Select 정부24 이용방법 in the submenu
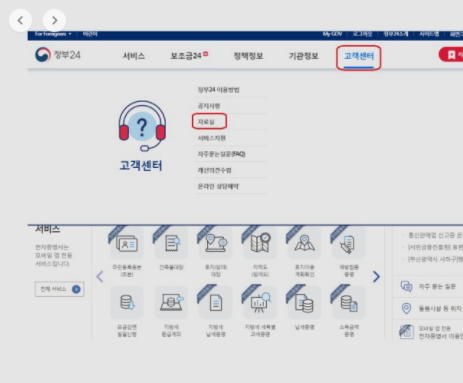Image resolution: width=463 pixels, height=383 pixels. coord(219,90)
